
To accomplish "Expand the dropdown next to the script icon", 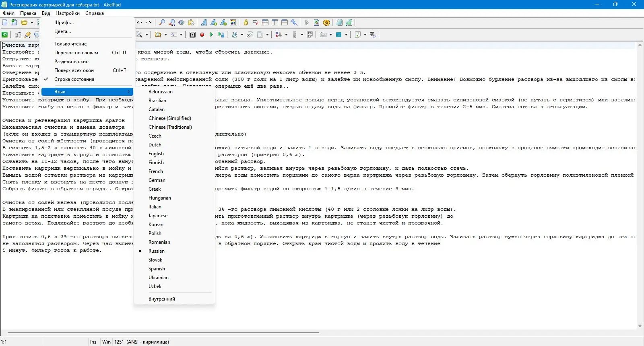I will [x=242, y=35].
